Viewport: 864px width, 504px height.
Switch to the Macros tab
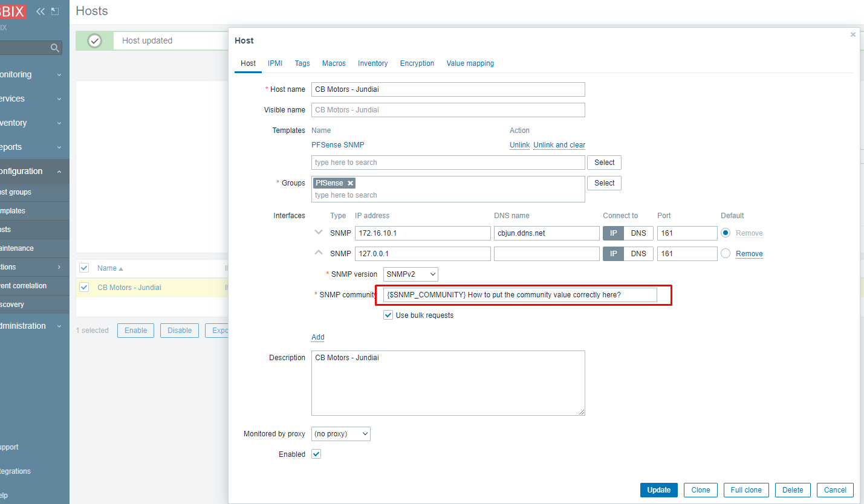point(334,63)
